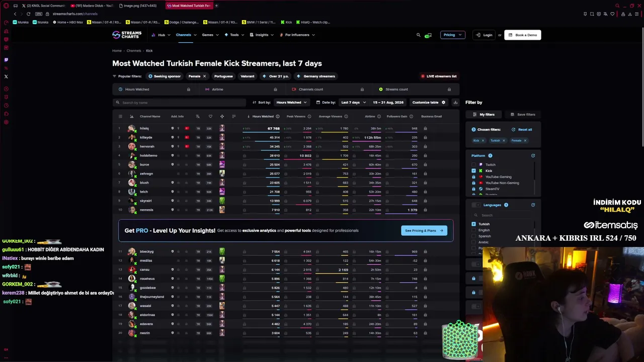Click the Peak Viewers info icon
644x362 pixels.
click(x=309, y=117)
